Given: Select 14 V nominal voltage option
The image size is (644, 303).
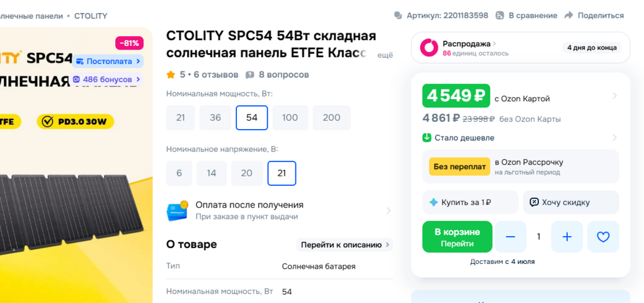Looking at the screenshot, I should (212, 173).
